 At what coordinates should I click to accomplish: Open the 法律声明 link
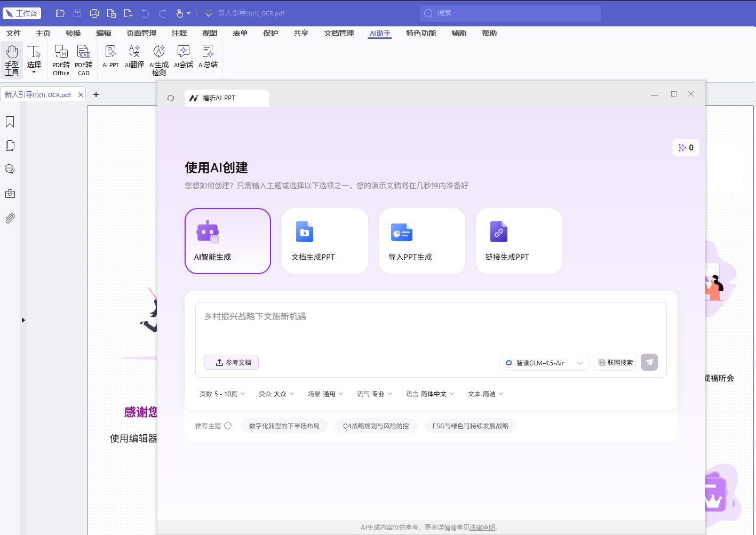pyautogui.click(x=482, y=528)
